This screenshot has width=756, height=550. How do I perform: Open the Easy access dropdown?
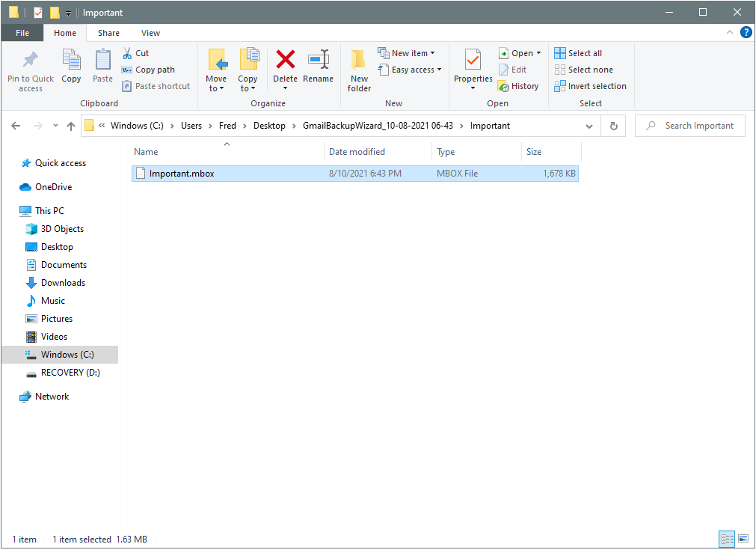pos(417,70)
